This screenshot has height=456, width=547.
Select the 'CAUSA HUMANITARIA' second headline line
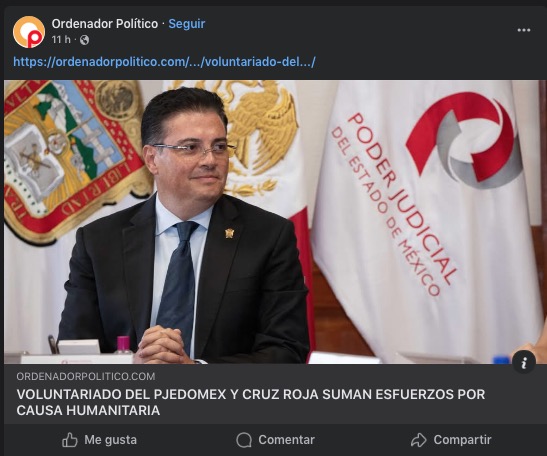(x=88, y=410)
